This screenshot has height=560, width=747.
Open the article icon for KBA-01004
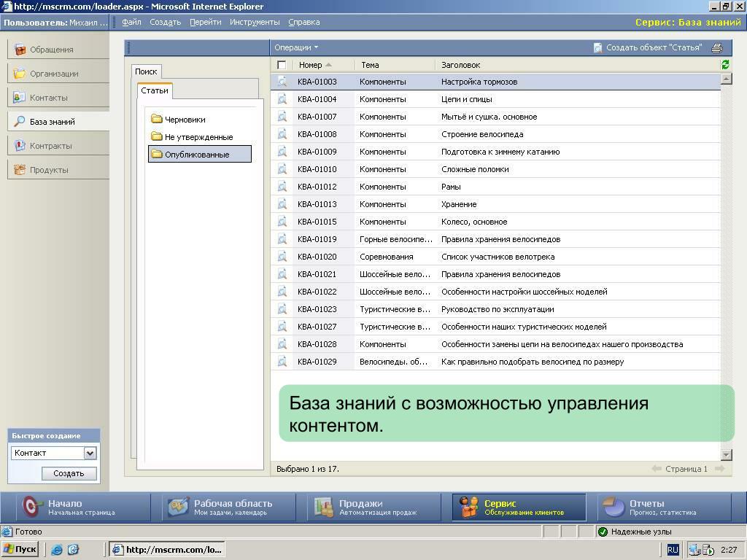tap(282, 99)
